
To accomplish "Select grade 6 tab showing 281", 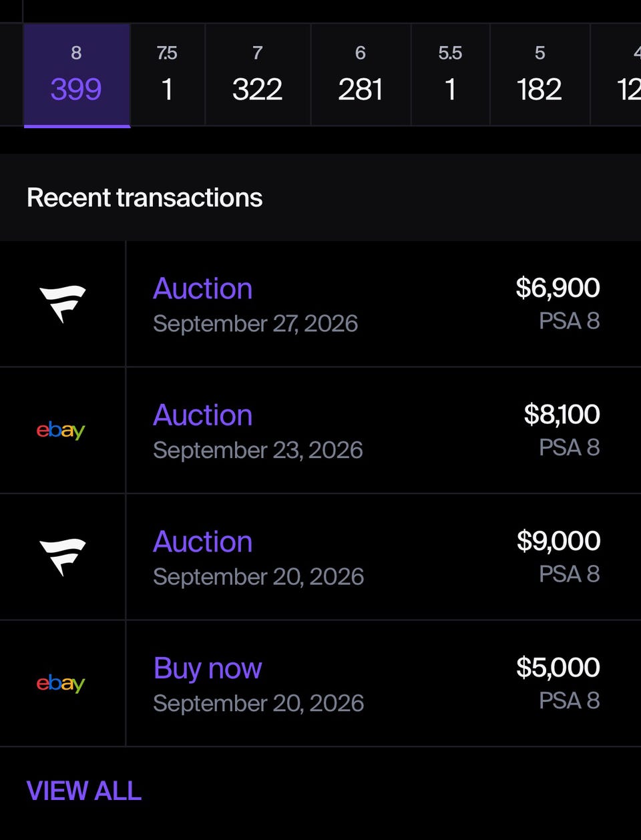I will (361, 75).
